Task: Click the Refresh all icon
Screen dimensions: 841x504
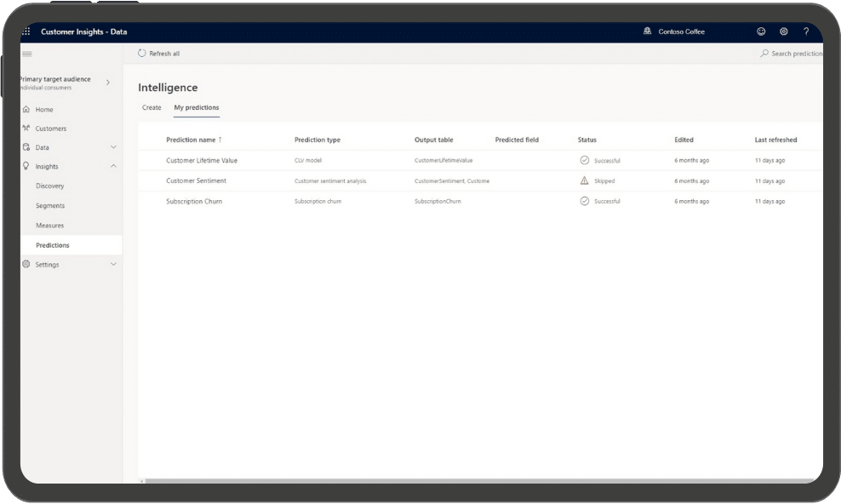Action: click(x=142, y=54)
